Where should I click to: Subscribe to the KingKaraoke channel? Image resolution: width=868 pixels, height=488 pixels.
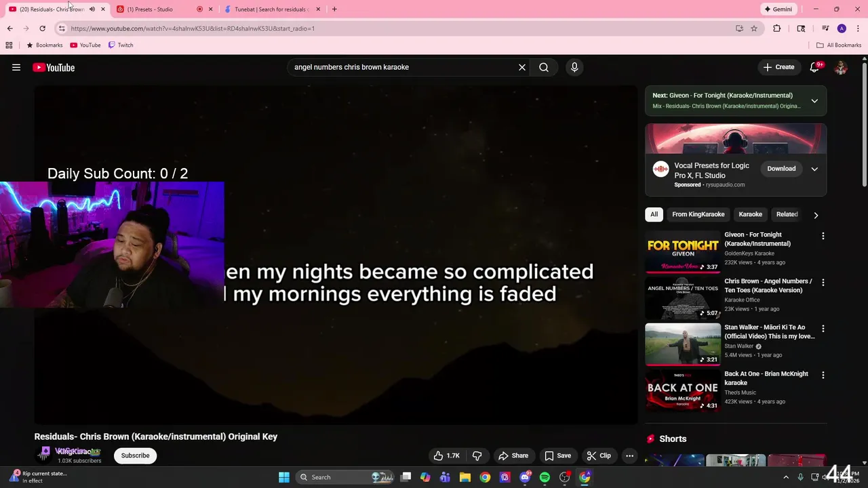(x=135, y=455)
